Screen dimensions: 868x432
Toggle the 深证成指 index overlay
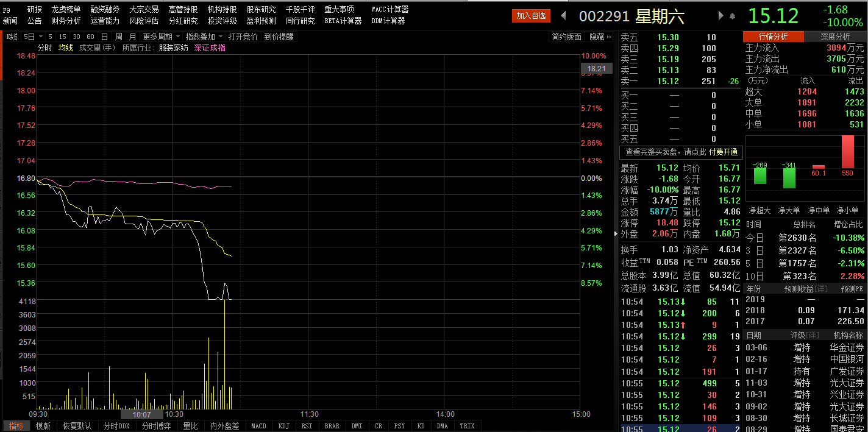pyautogui.click(x=210, y=48)
